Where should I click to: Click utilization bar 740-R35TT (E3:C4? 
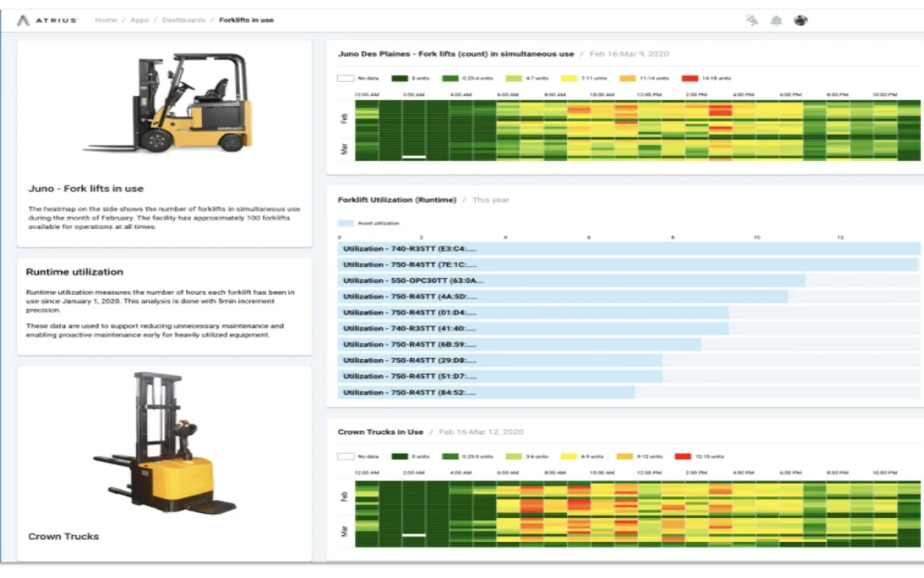click(629, 249)
